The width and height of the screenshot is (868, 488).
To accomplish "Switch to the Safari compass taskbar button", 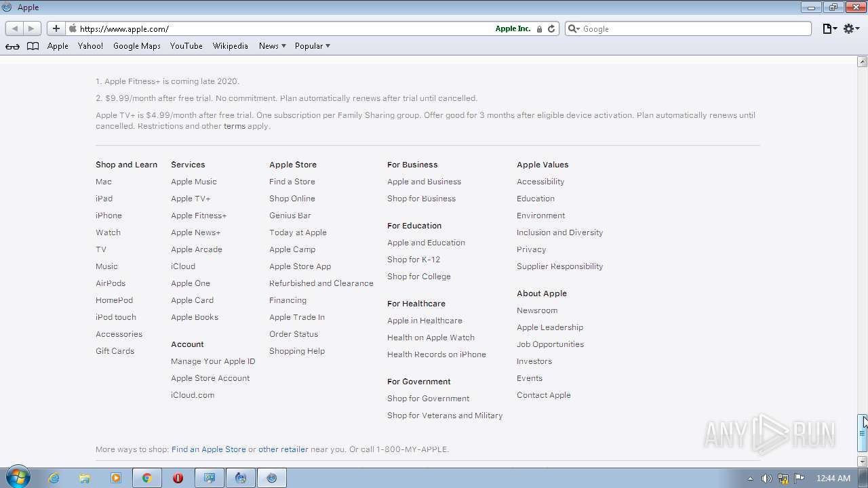I will (x=271, y=478).
